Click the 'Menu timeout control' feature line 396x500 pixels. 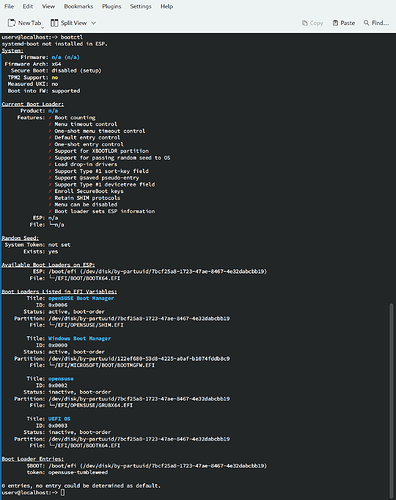(86, 124)
